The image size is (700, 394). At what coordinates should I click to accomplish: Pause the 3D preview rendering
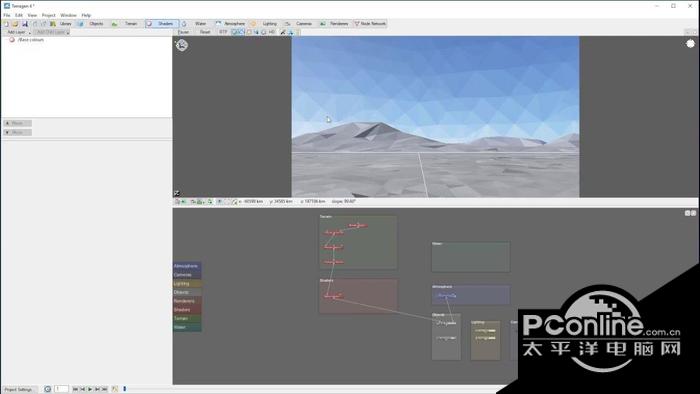pos(183,32)
